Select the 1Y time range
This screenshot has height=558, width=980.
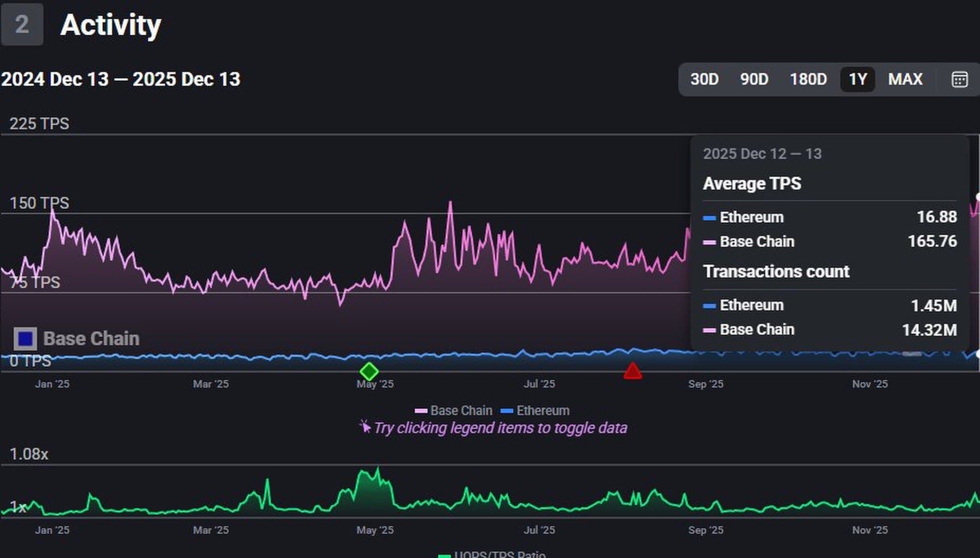[x=857, y=79]
